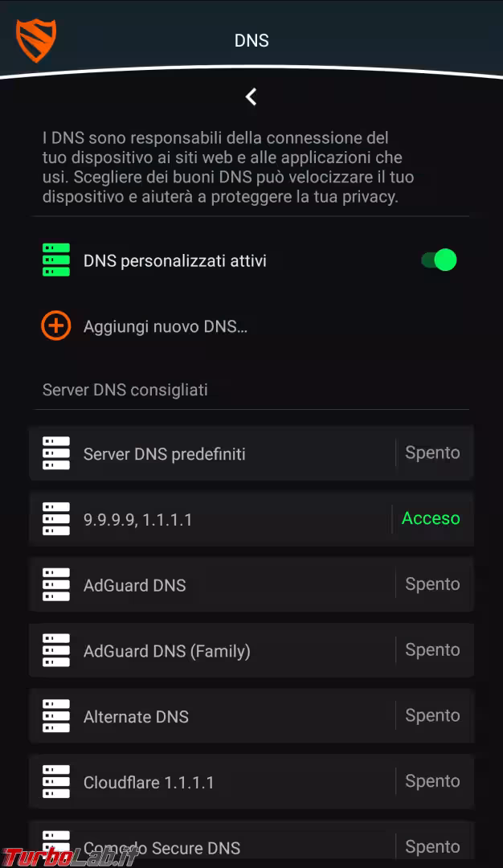The width and height of the screenshot is (503, 868).
Task: Tap the DNS title in the header
Action: [251, 40]
